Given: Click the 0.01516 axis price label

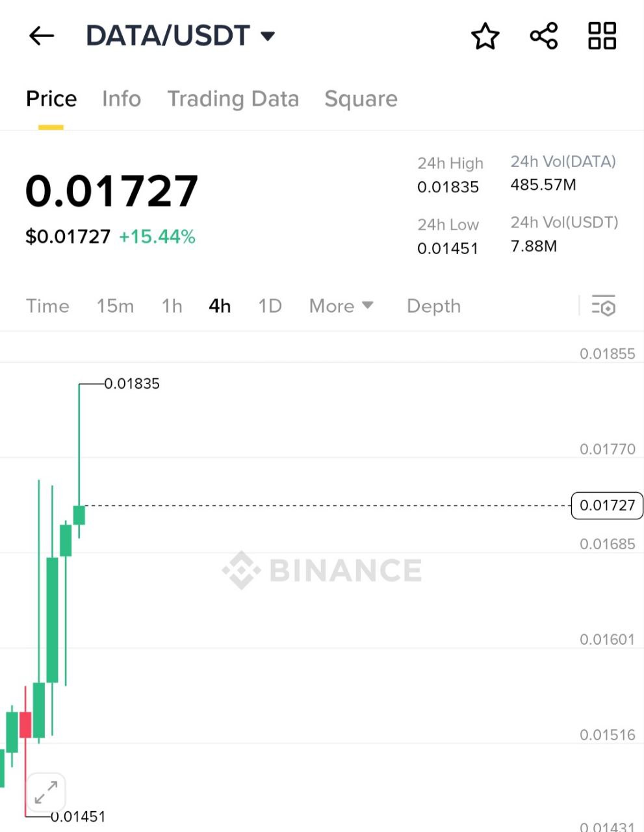Looking at the screenshot, I should pyautogui.click(x=607, y=734).
